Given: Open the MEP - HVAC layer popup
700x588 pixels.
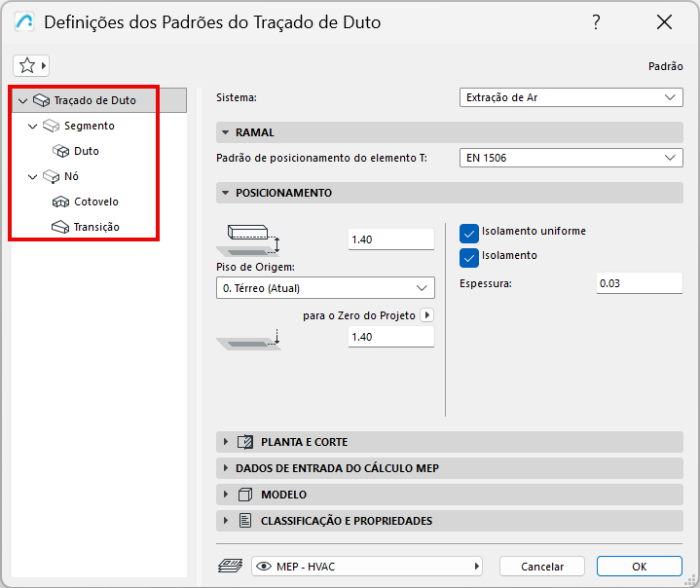Looking at the screenshot, I should coord(366,567).
